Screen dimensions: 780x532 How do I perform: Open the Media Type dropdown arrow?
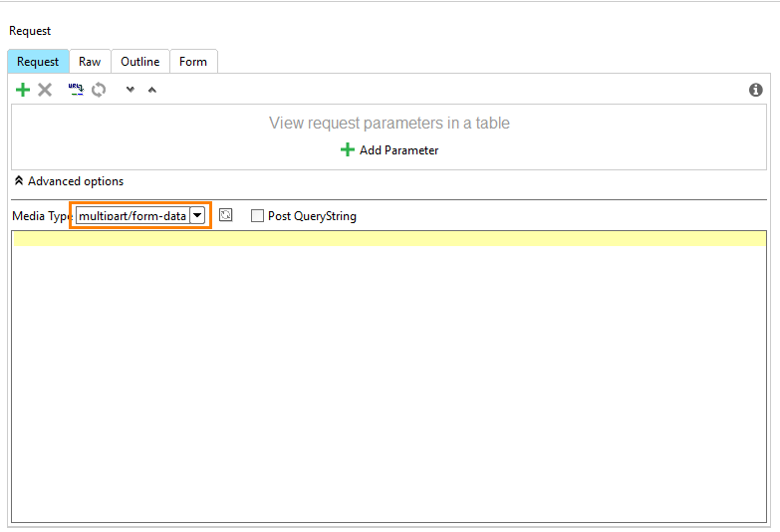[x=197, y=215]
